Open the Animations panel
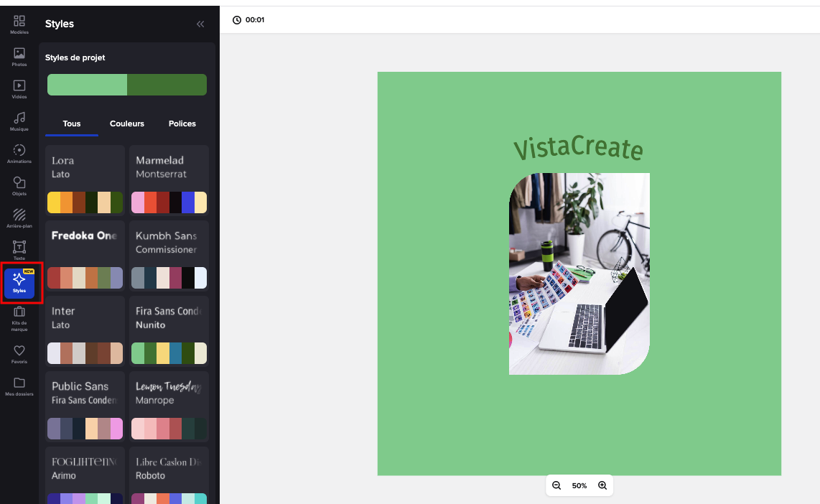The height and width of the screenshot is (504, 820). tap(19, 154)
